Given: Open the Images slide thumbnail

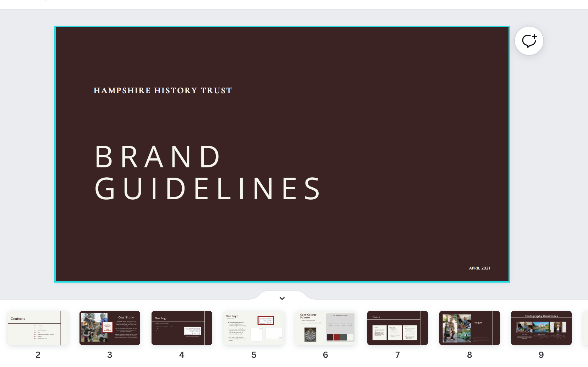Looking at the screenshot, I should pyautogui.click(x=469, y=328).
